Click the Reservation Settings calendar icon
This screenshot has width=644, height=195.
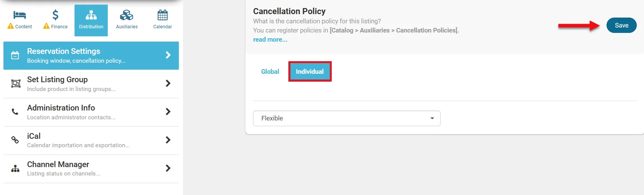click(15, 55)
